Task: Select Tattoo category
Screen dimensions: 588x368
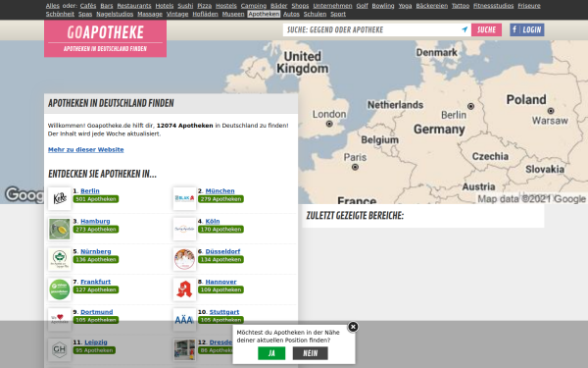Action: pos(461,6)
